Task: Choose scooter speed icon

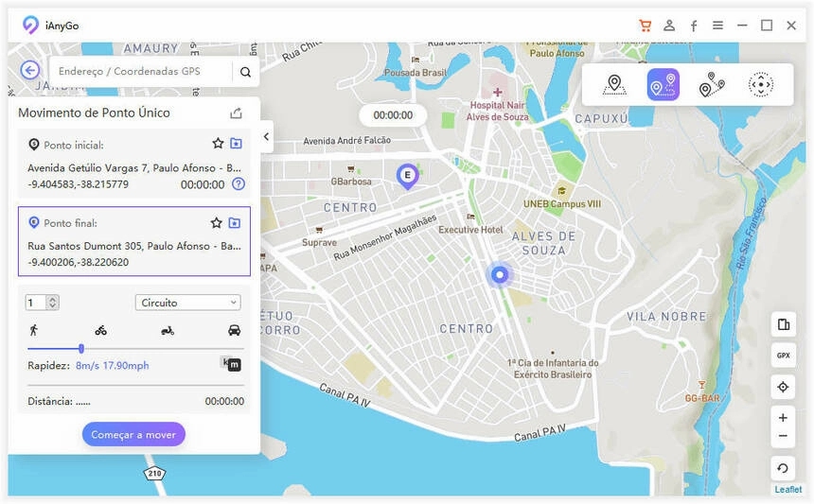Action: click(168, 330)
